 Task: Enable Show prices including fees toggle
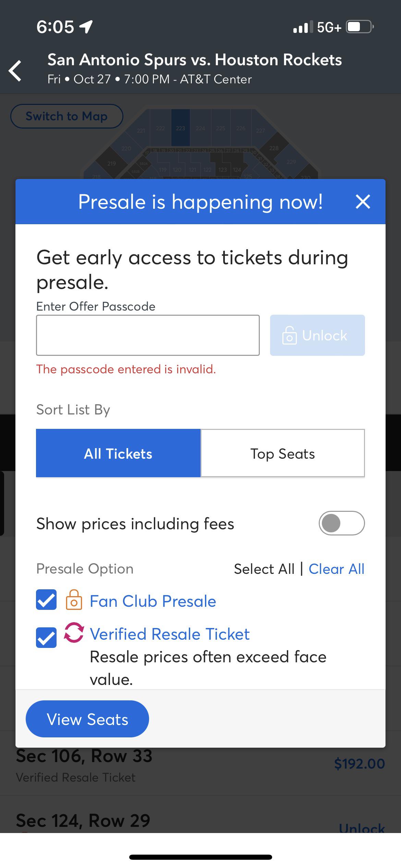pos(341,523)
